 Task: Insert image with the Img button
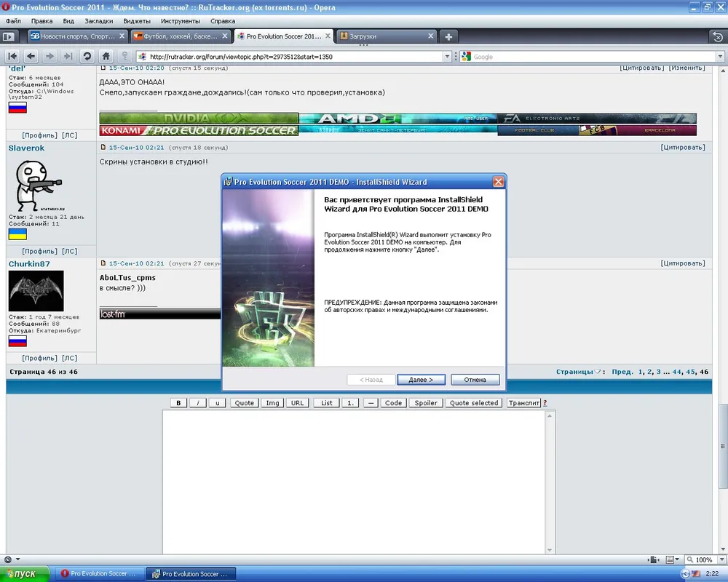[x=272, y=403]
